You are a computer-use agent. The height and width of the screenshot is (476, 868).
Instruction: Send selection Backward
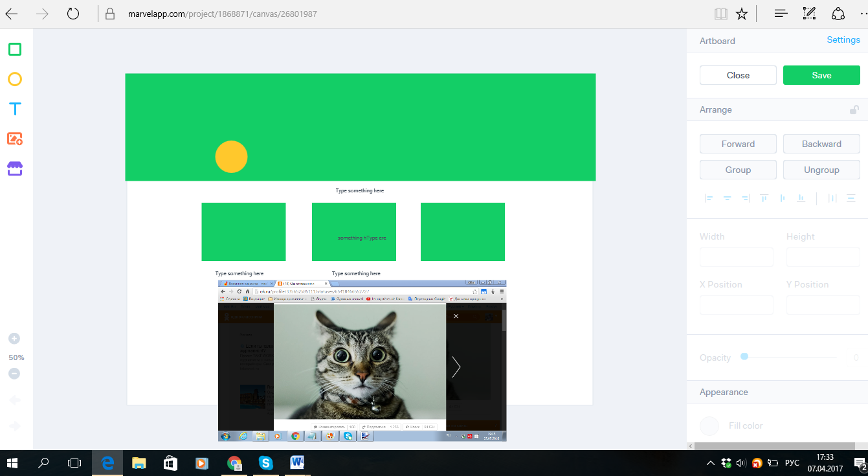pos(821,144)
